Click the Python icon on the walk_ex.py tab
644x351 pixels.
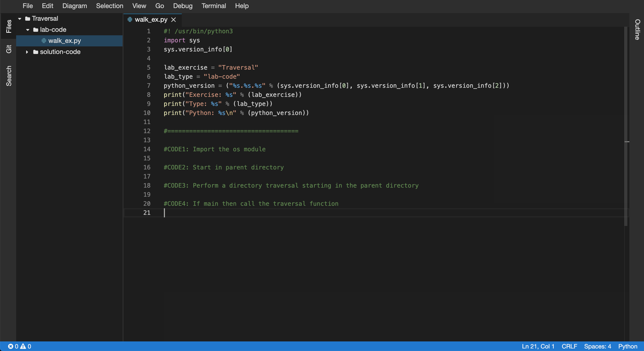(130, 19)
